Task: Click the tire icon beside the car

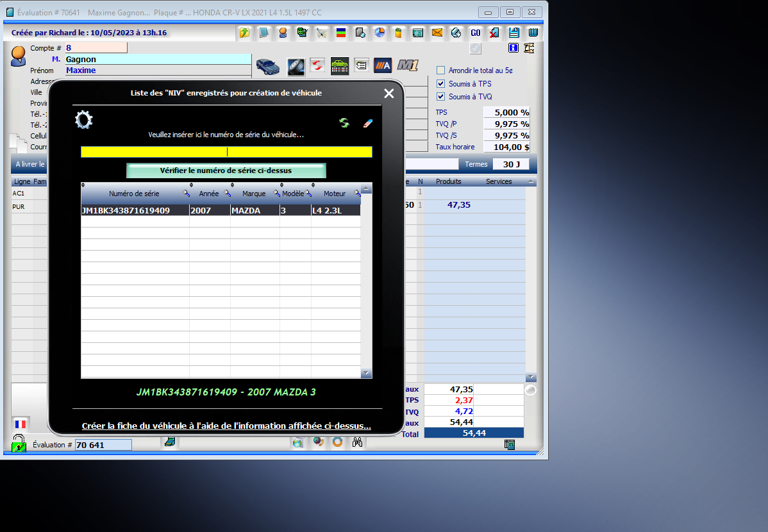Action: click(296, 65)
